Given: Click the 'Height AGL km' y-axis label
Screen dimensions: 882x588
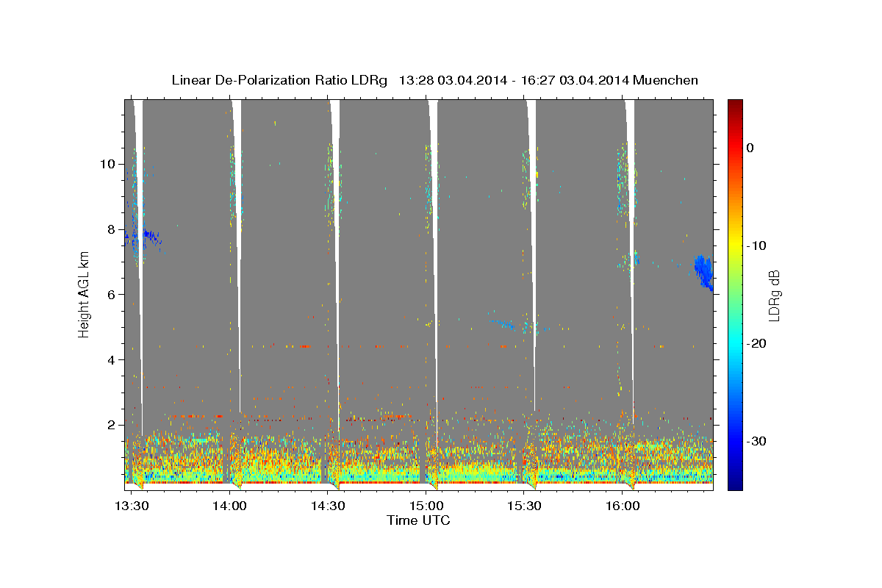Looking at the screenshot, I should [x=84, y=294].
